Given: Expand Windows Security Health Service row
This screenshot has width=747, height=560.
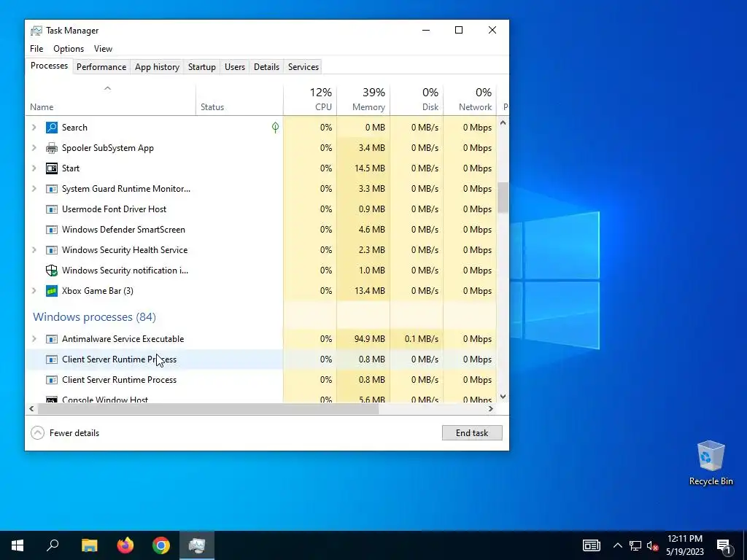Looking at the screenshot, I should [34, 251].
